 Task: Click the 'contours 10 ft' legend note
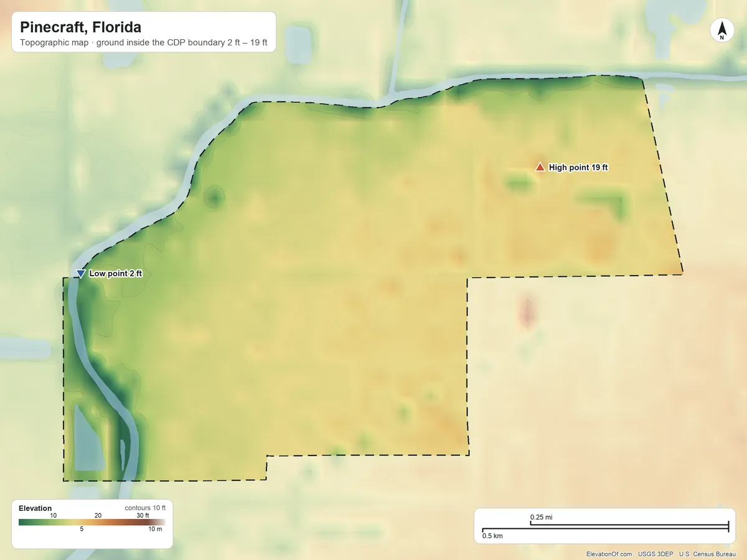point(145,508)
